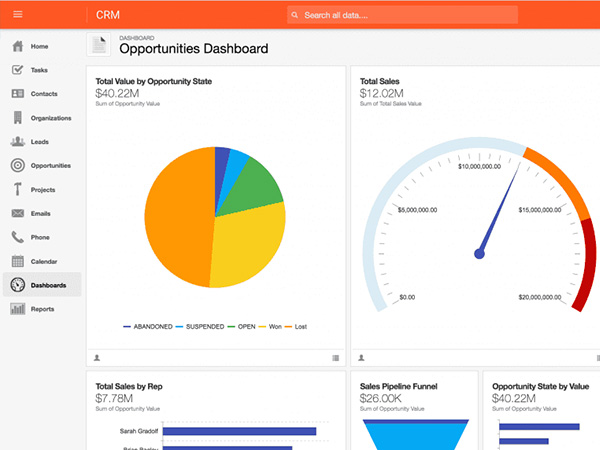Click Sarah Gradoff's sales bar

coord(240,431)
